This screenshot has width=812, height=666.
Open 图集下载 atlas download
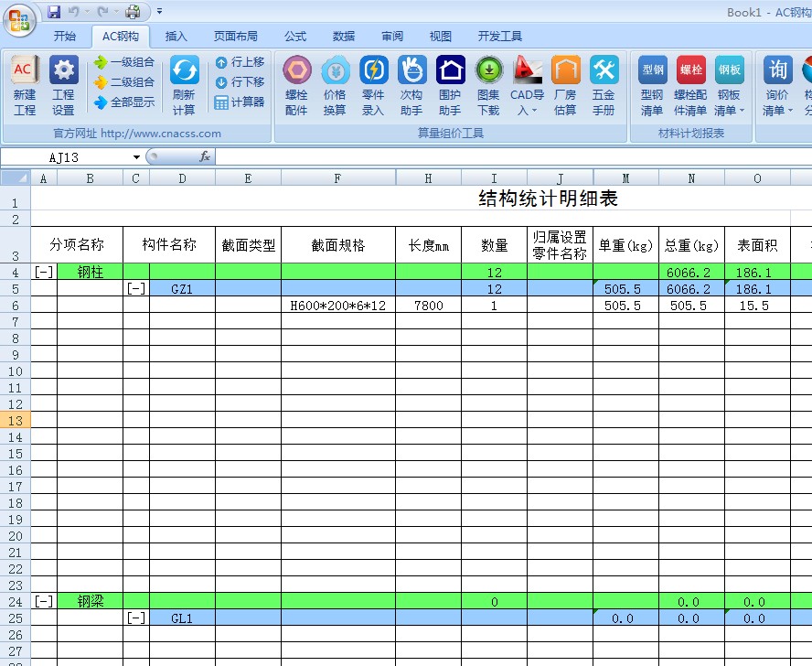488,86
